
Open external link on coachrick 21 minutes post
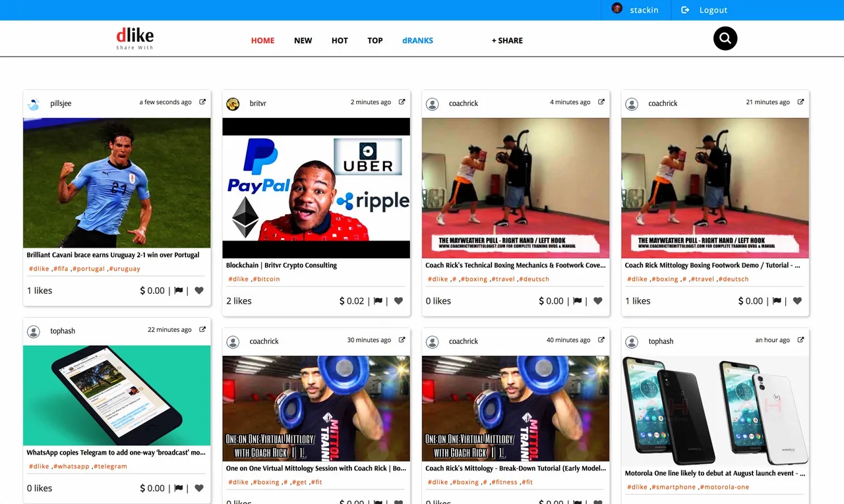(801, 102)
